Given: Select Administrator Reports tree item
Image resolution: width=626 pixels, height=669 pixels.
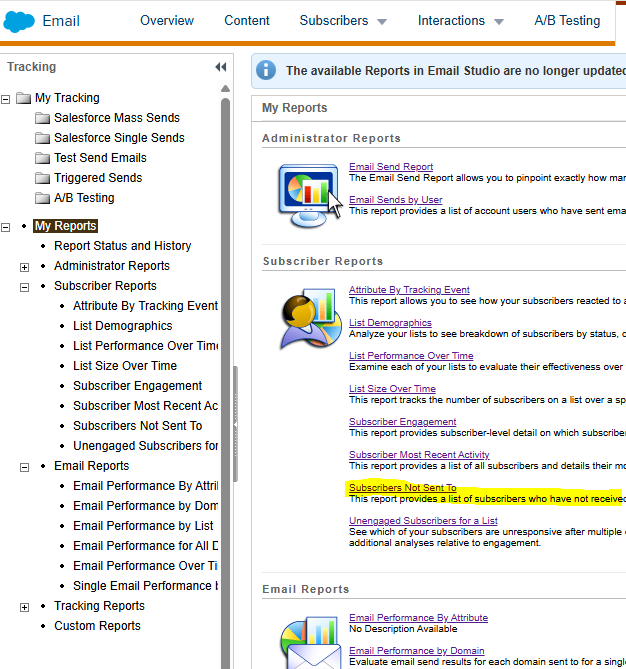Looking at the screenshot, I should tap(112, 266).
